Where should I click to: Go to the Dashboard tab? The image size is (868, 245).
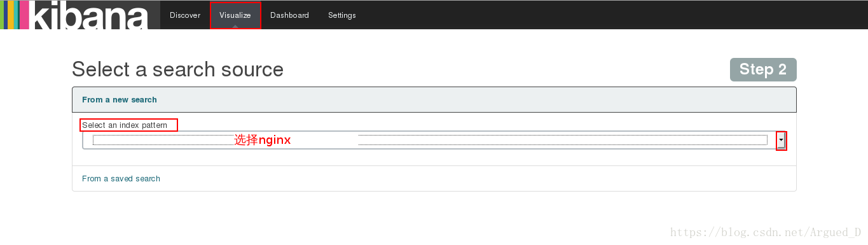(x=289, y=15)
